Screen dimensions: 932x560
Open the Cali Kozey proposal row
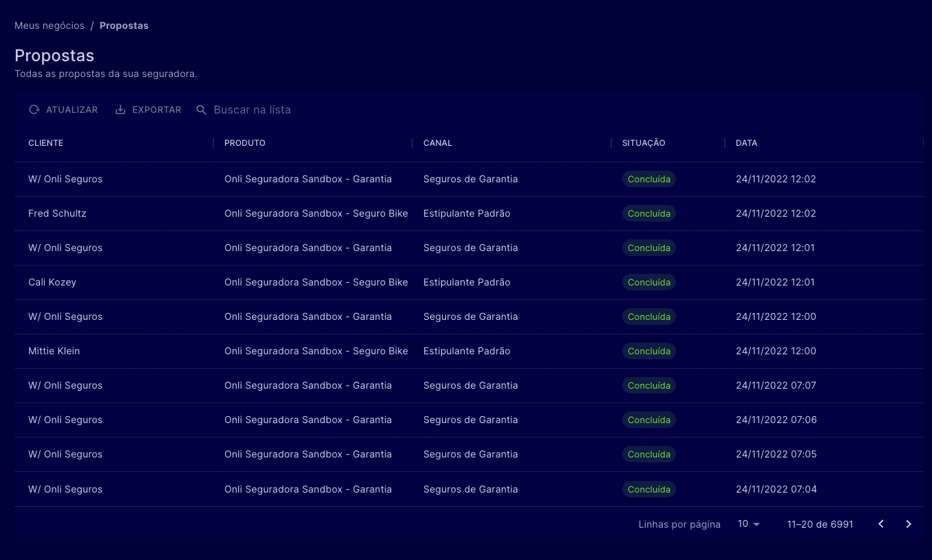52,282
